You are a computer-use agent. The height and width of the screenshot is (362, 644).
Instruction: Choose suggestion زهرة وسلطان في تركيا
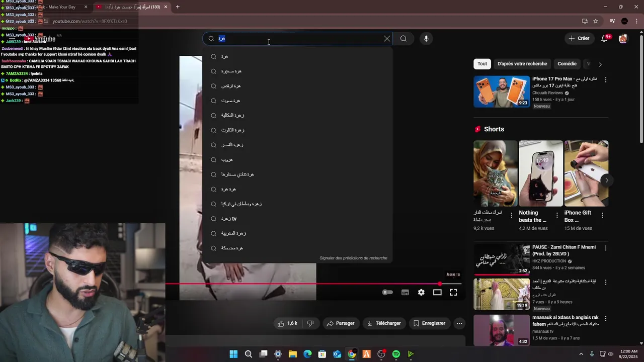297,204
